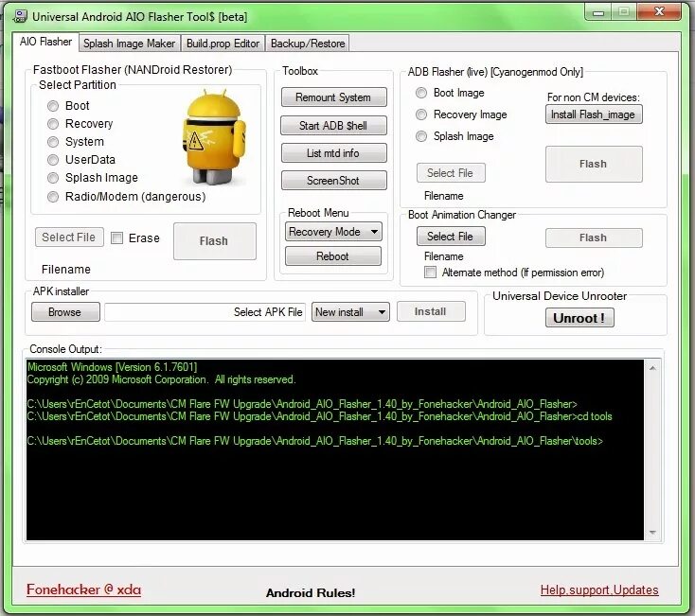Click Browse in APK installer
Viewport: 695px width, 616px height.
(x=65, y=312)
